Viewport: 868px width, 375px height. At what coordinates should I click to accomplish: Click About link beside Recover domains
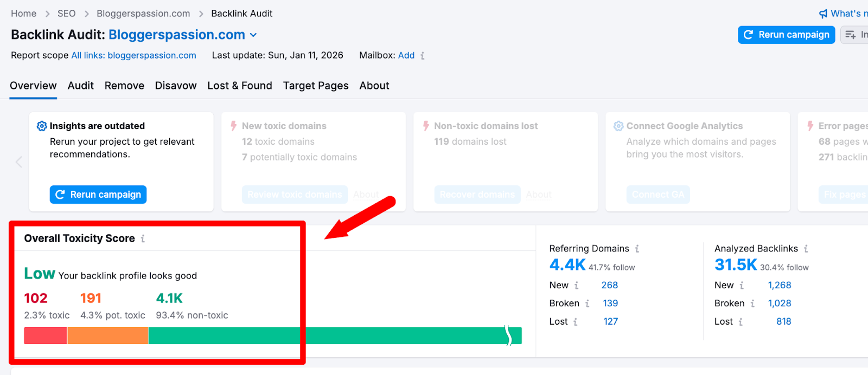pos(539,195)
